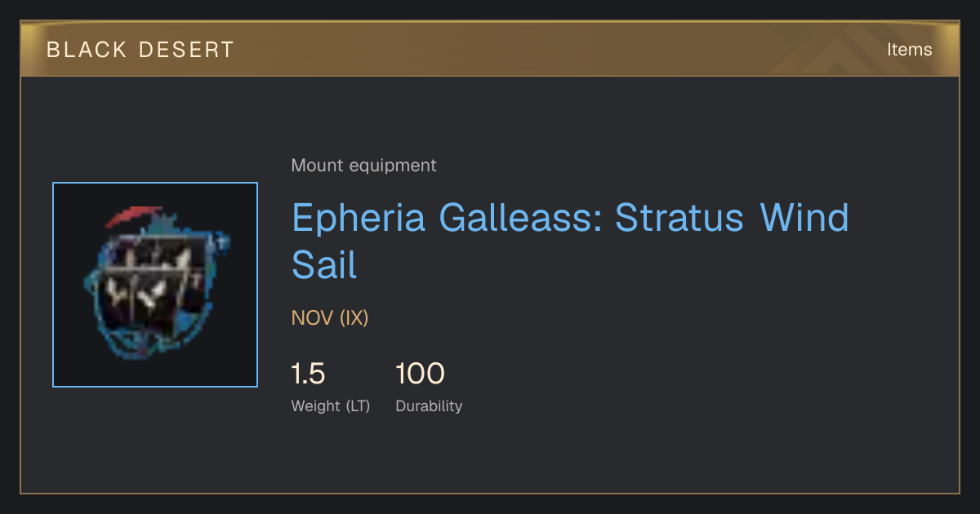The height and width of the screenshot is (514, 980).
Task: Click the word Stratus in the title
Action: [x=679, y=218]
